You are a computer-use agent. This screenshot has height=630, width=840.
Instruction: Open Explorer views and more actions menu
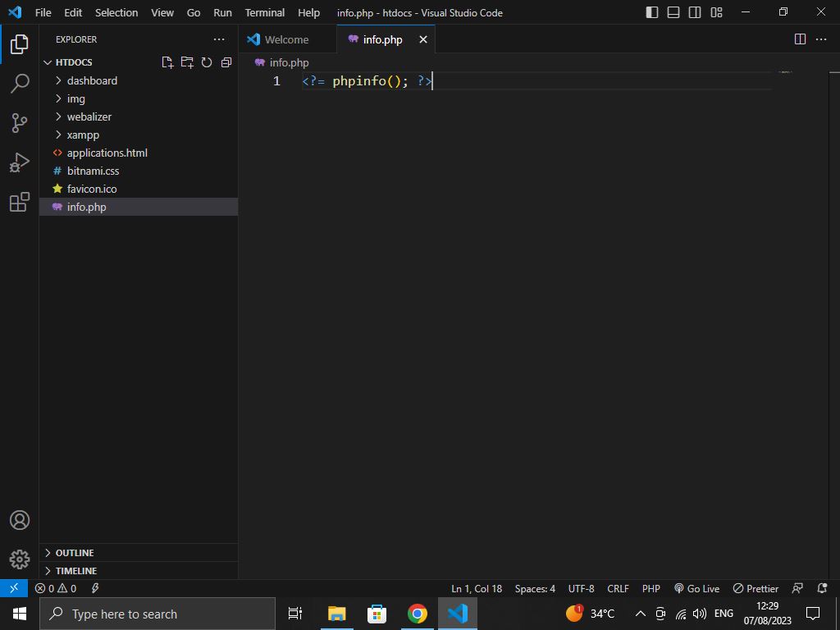click(219, 39)
